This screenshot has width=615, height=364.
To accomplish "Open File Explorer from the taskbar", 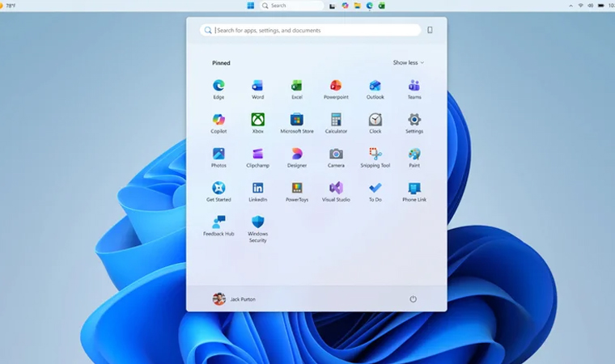I will click(357, 6).
